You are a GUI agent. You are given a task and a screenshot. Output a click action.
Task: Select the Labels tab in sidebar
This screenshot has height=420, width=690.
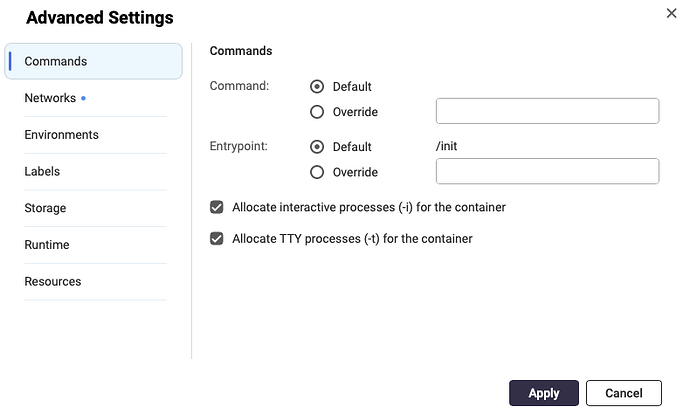(42, 171)
